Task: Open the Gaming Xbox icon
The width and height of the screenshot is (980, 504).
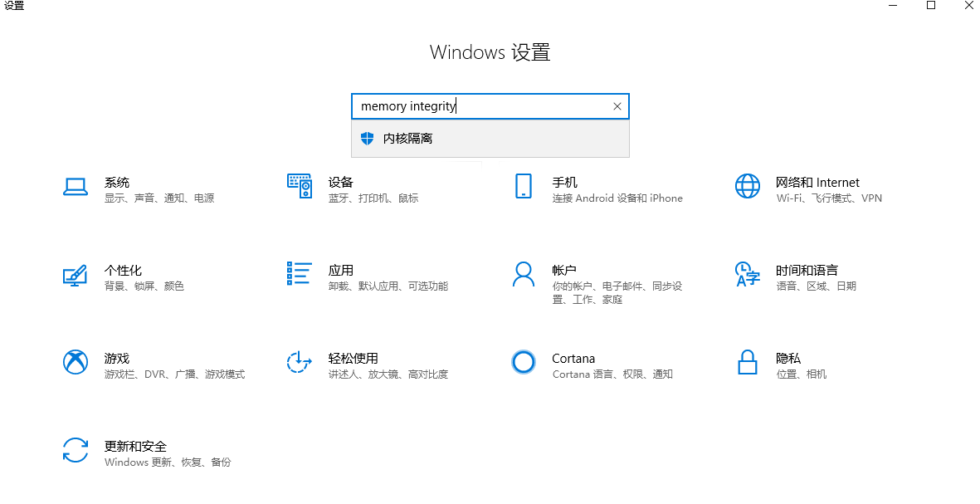Action: (x=76, y=362)
